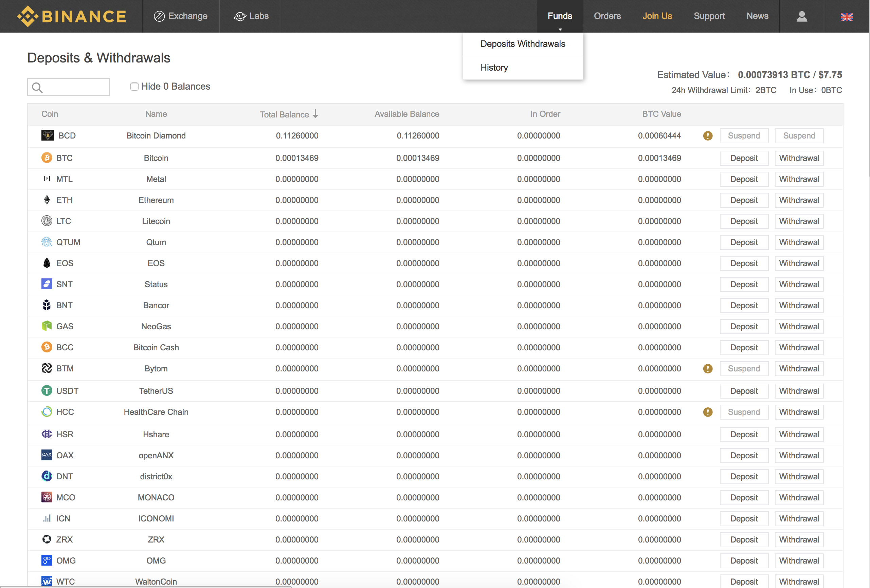Click the UK flag language icon

(x=847, y=17)
